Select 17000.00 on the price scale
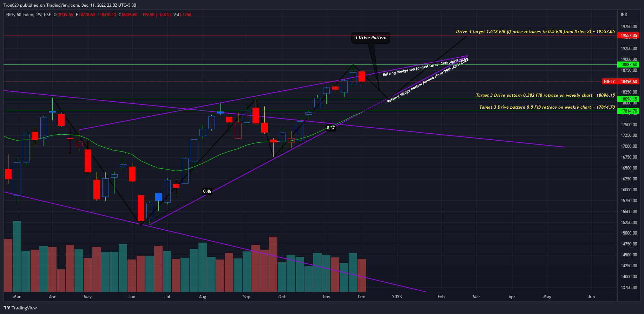Image resolution: width=644 pixels, height=314 pixels. (x=629, y=146)
